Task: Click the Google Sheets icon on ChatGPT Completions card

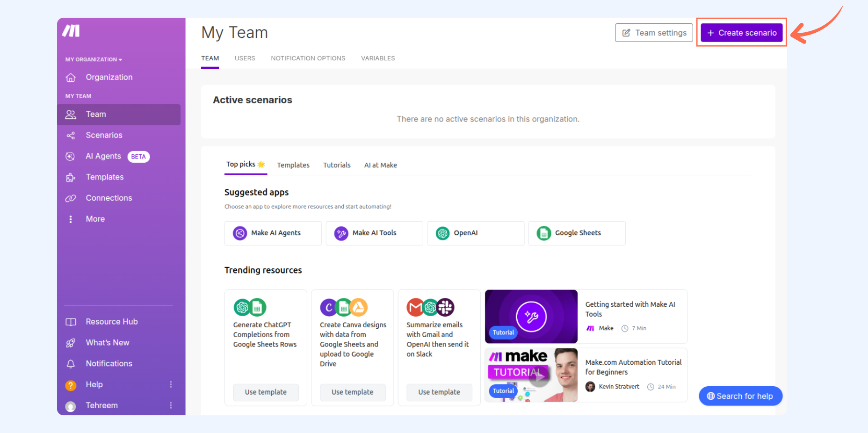Action: (257, 307)
